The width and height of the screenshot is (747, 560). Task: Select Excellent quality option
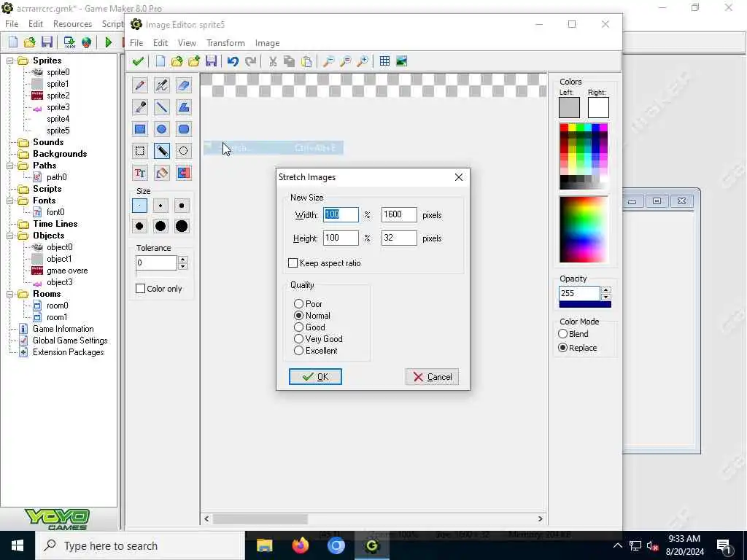tap(298, 351)
